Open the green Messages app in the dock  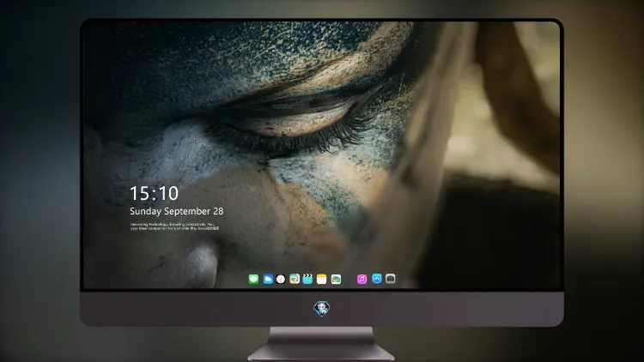(253, 279)
